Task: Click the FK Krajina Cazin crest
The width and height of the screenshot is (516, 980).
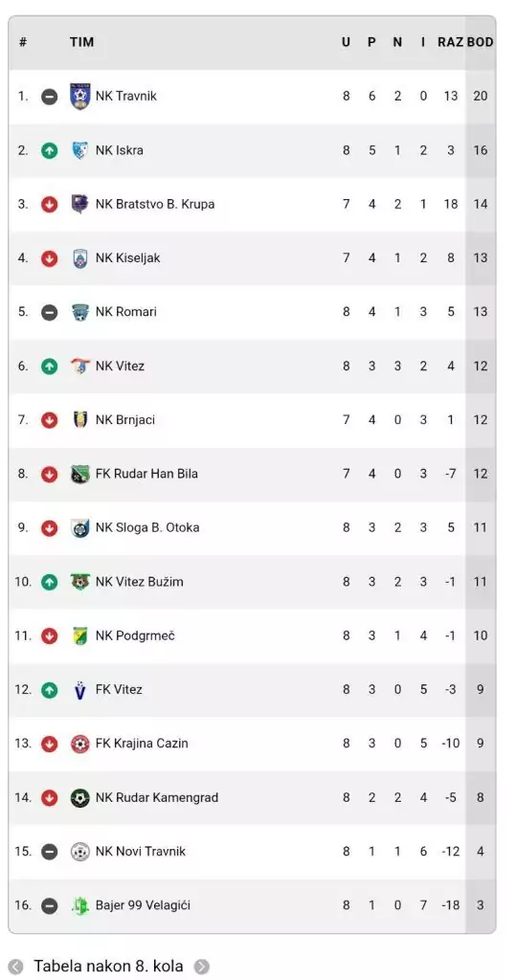Action: tap(80, 744)
